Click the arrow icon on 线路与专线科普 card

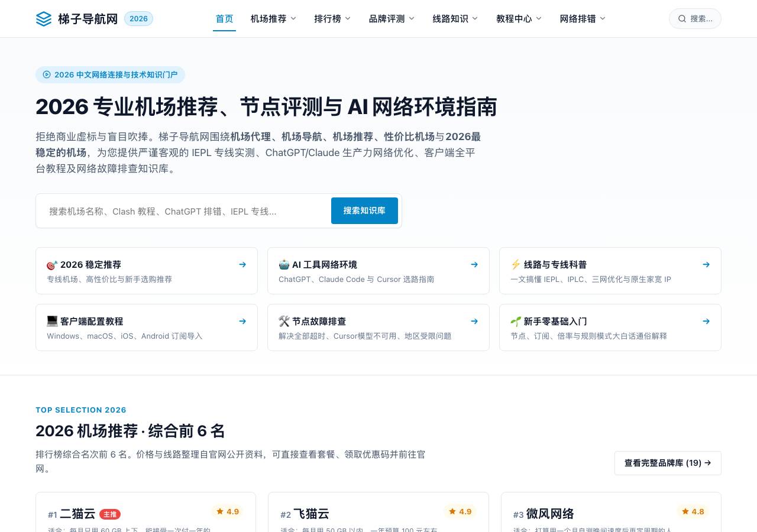pyautogui.click(x=706, y=265)
